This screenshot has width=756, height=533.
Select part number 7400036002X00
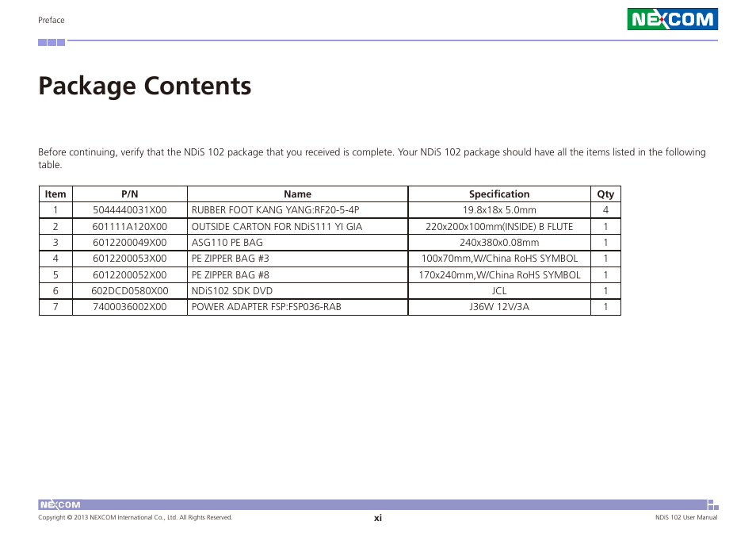coord(130,307)
